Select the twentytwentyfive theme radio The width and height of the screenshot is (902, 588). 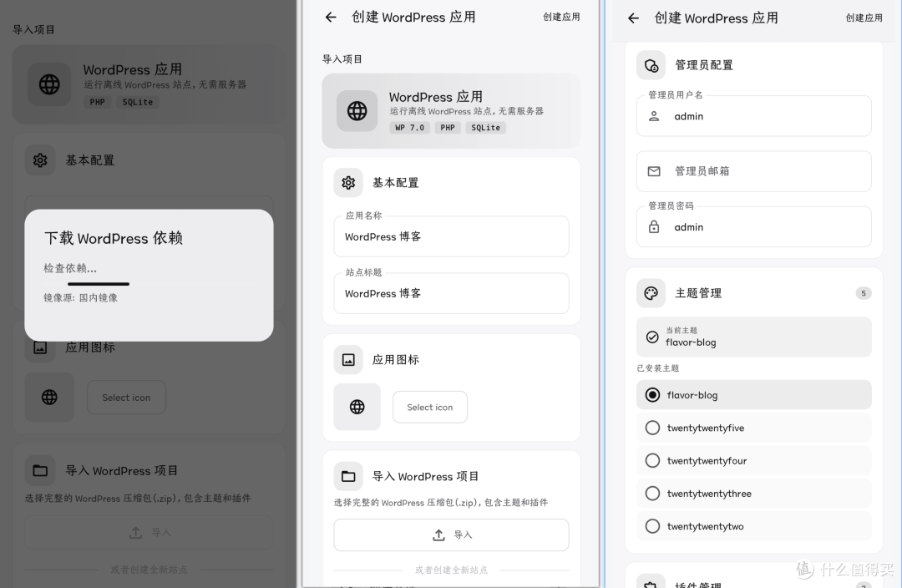[652, 428]
